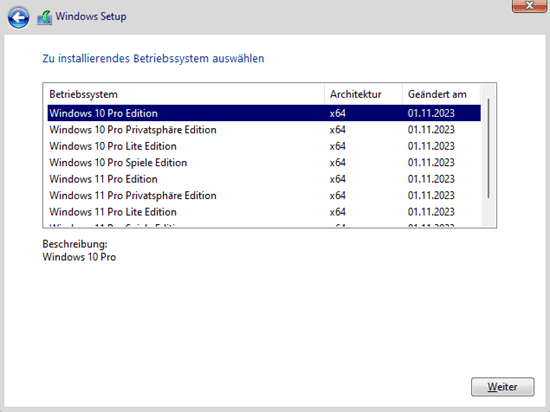Select Windows 11 Pro Privatsphäre Edition
Screen dimensions: 550x412
pyautogui.click(x=264, y=195)
